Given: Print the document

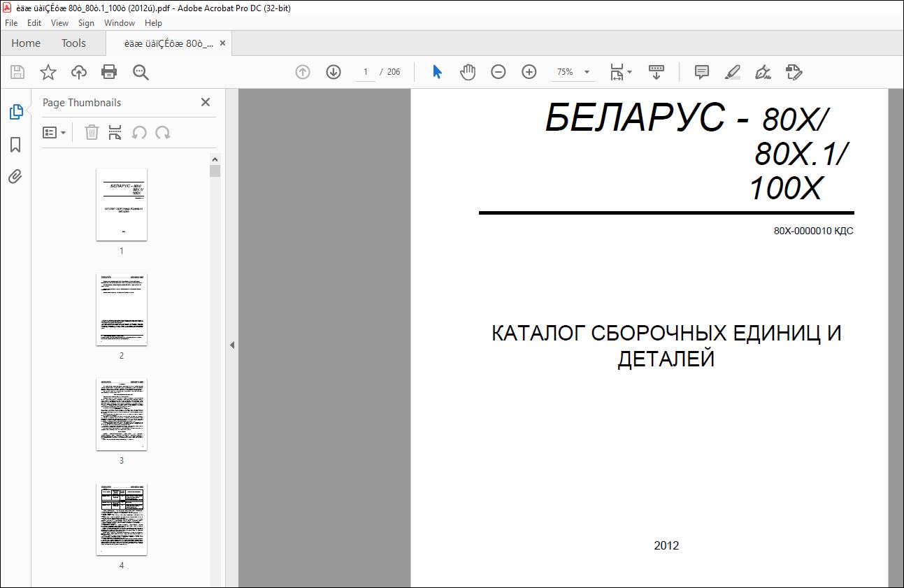Looking at the screenshot, I should (x=109, y=72).
